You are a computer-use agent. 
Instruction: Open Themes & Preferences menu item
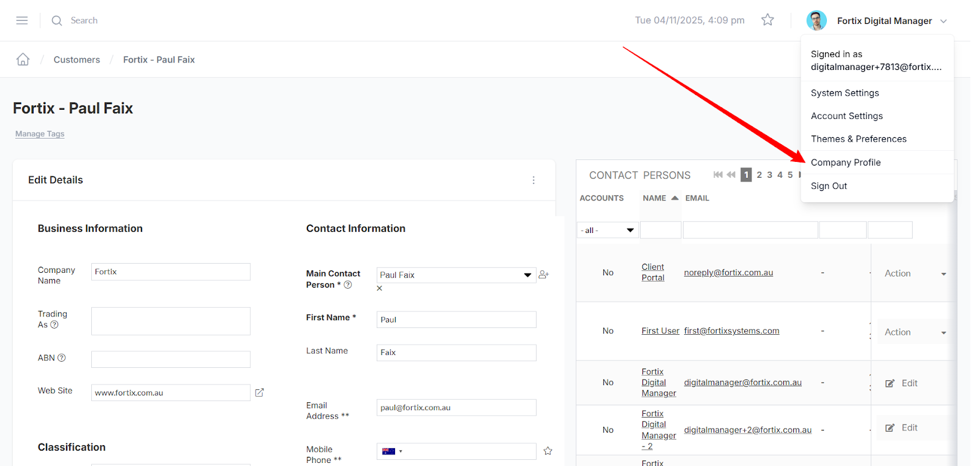858,139
